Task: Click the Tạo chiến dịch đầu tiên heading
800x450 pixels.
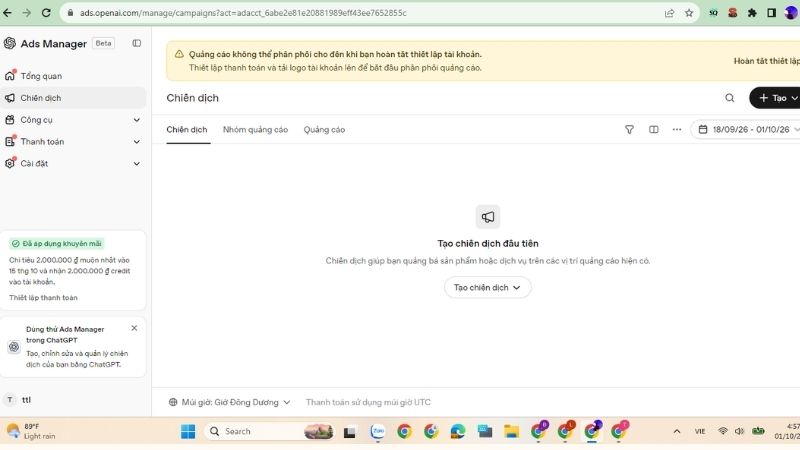Action: coord(488,244)
